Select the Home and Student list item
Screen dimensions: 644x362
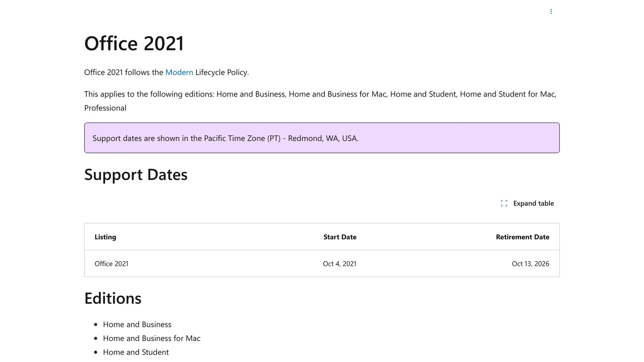click(x=136, y=352)
